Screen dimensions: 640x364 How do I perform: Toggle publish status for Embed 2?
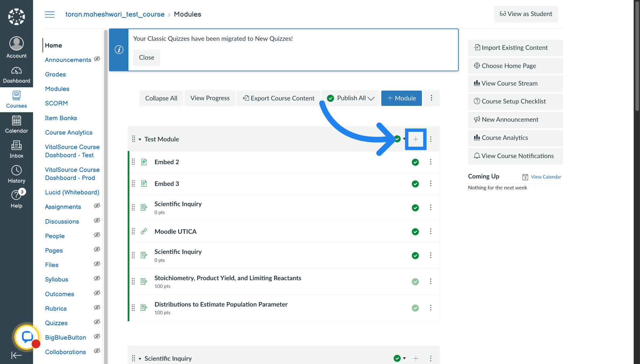[415, 162]
